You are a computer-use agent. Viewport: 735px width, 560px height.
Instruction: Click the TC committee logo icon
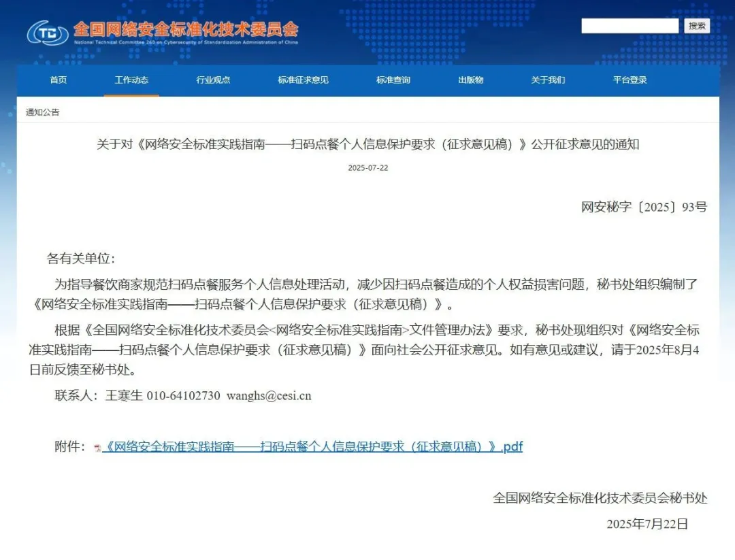tap(47, 32)
